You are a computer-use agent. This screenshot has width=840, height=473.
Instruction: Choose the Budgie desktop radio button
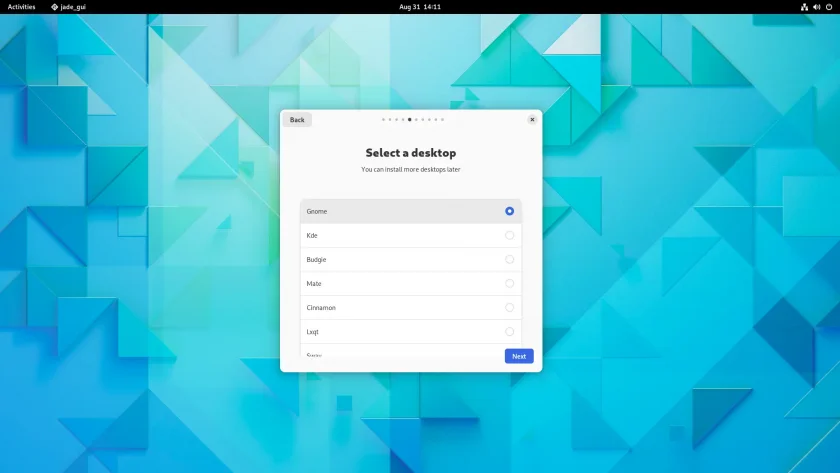509,259
